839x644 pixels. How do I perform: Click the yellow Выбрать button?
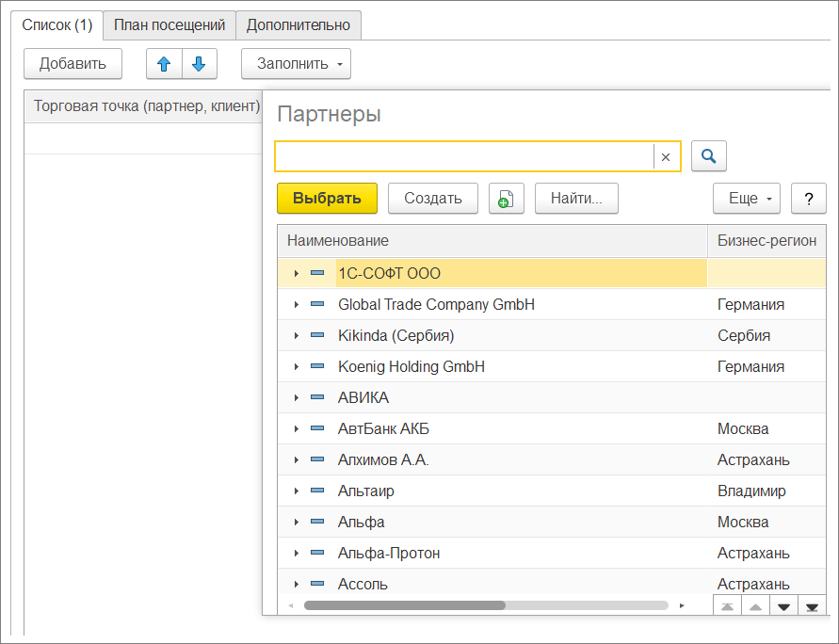327,199
